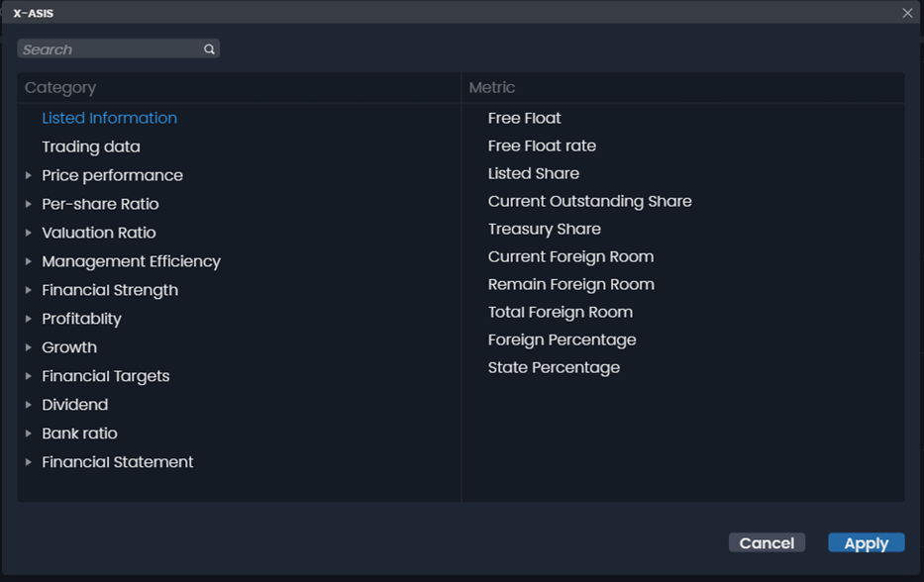
Task: Expand the Growth category arrow
Action: [x=29, y=347]
